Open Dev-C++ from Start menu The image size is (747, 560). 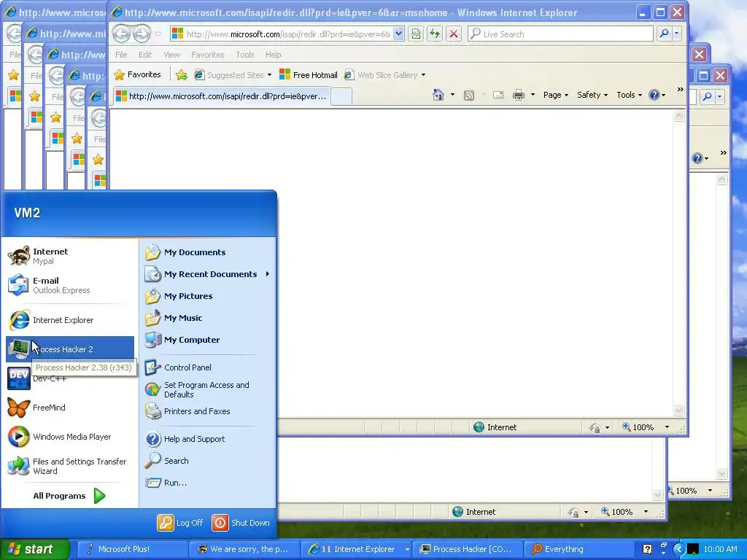click(69, 378)
